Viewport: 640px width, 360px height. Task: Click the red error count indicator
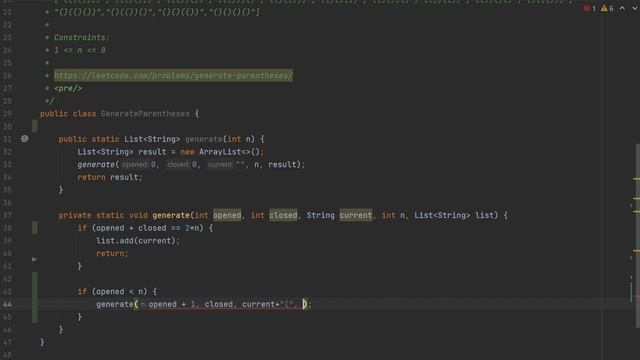tap(589, 8)
